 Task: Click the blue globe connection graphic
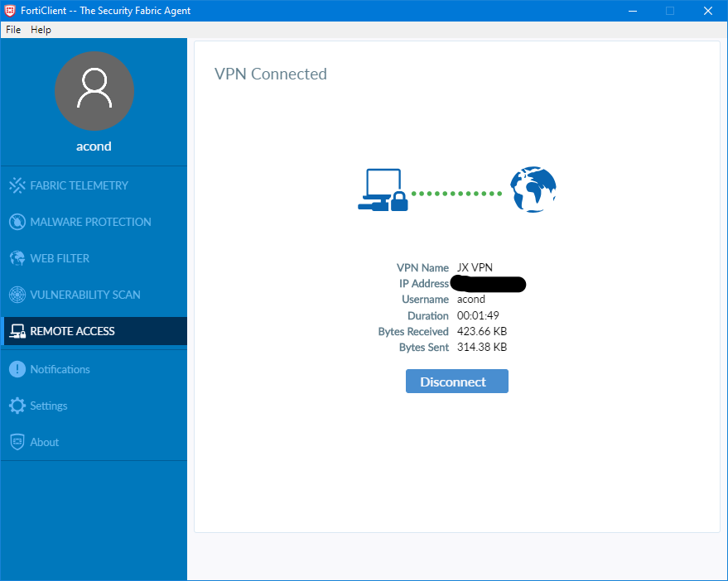click(x=533, y=190)
